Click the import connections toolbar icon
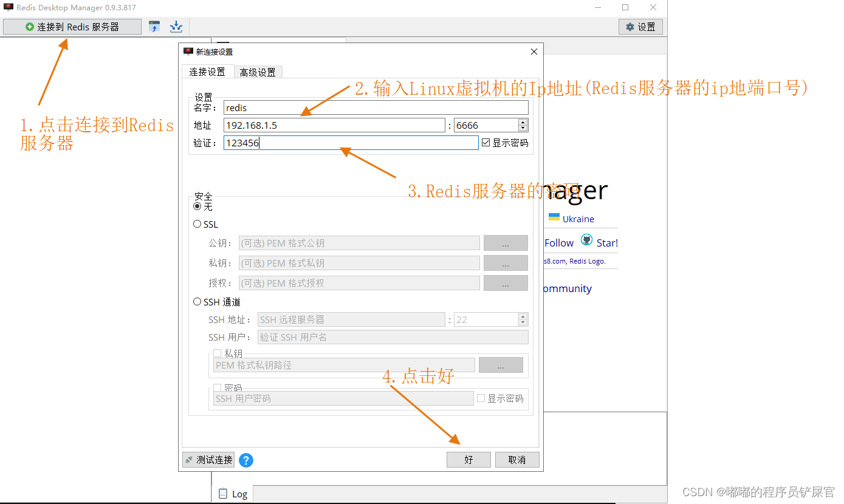Screen dimensions: 844x504 [x=154, y=27]
